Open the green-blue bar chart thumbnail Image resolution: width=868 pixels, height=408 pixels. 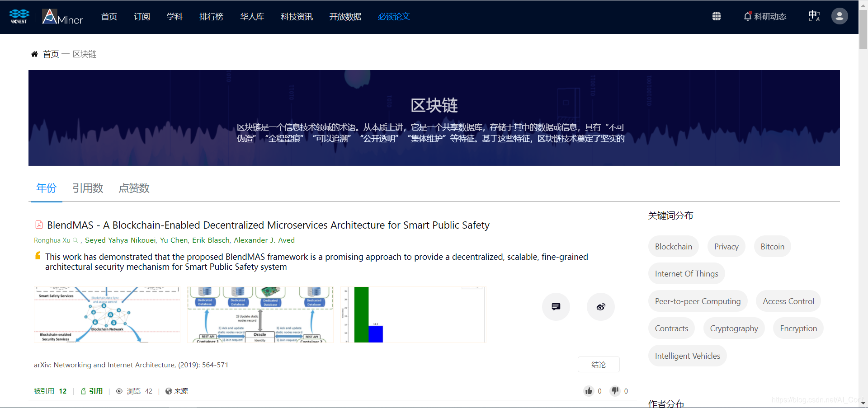point(413,314)
